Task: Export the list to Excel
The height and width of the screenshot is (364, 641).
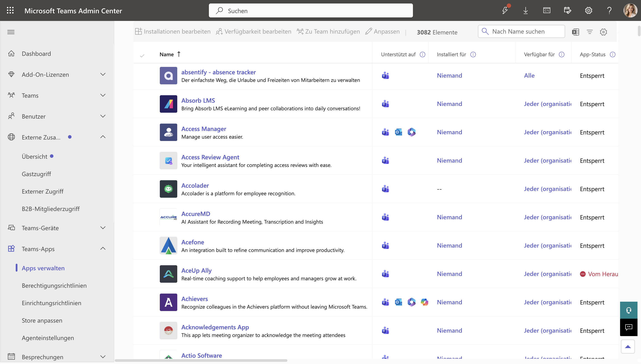Action: click(576, 32)
